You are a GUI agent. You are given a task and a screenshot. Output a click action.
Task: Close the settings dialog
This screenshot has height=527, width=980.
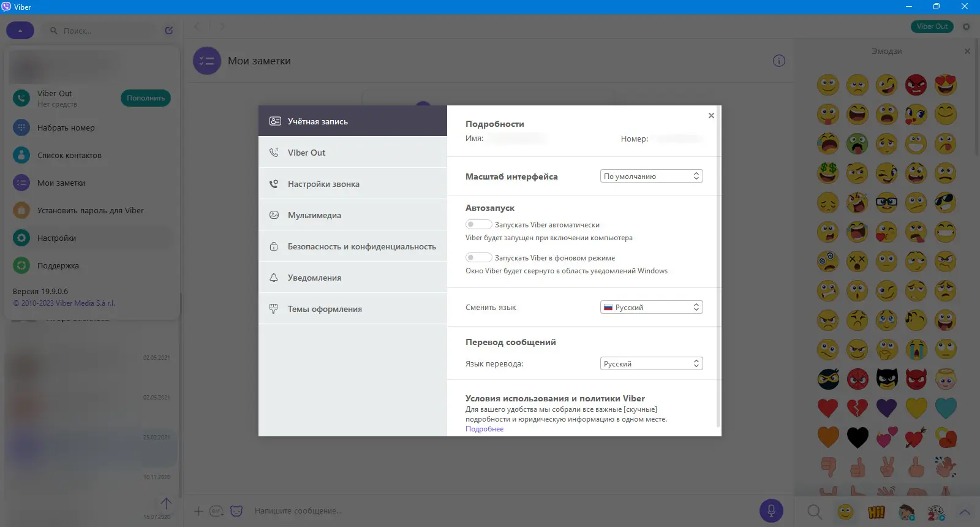[x=711, y=115]
